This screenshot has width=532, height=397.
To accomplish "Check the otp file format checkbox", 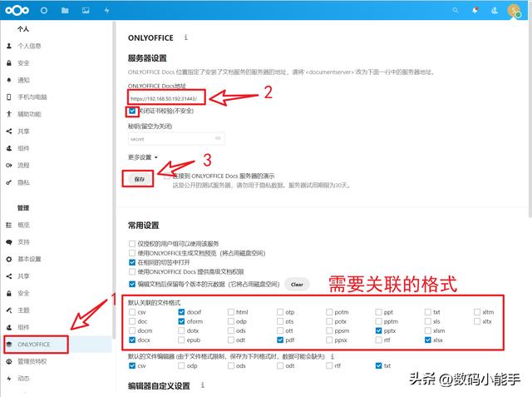I will click(x=280, y=312).
